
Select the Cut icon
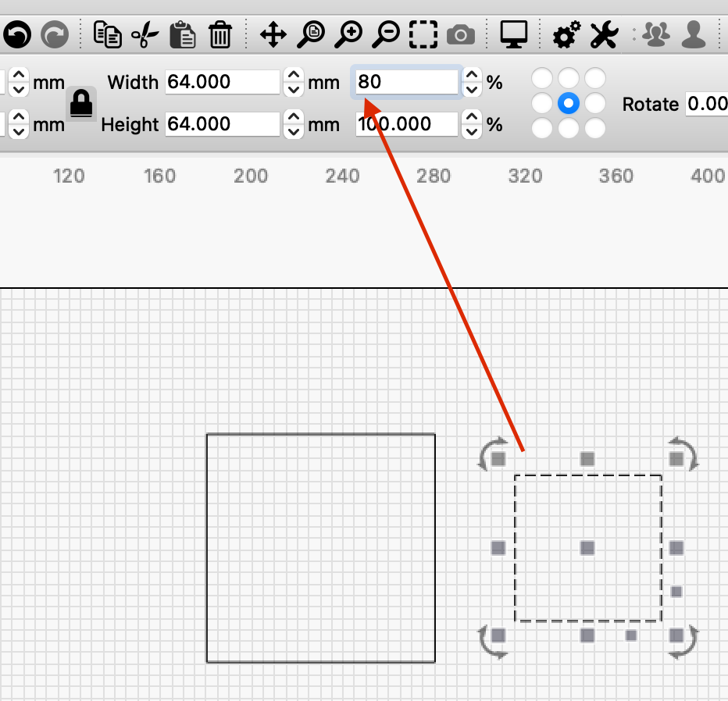pyautogui.click(x=146, y=34)
